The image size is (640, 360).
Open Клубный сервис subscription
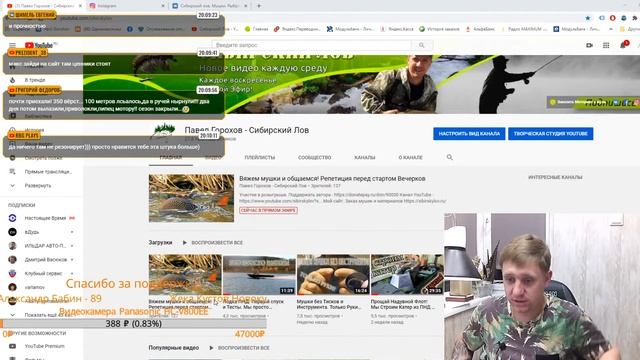click(x=42, y=273)
